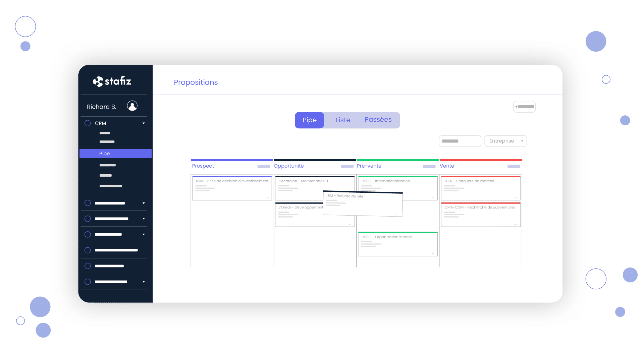Click the Opportunité column header
This screenshot has height=362, width=644.
pyautogui.click(x=289, y=166)
